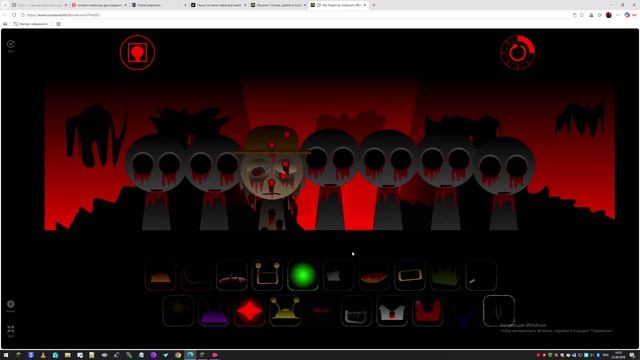Image resolution: width=640 pixels, height=360 pixels.
Task: Click the red character portrait icon at top
Action: (138, 53)
